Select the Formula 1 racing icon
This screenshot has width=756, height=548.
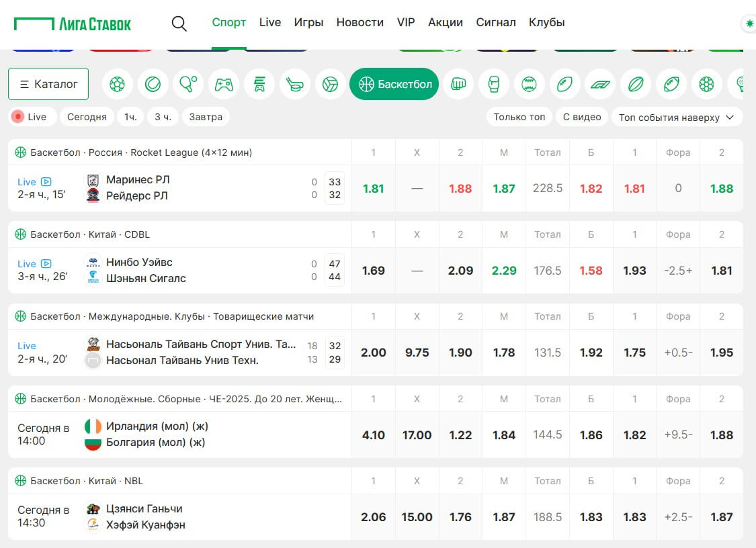[x=600, y=85]
